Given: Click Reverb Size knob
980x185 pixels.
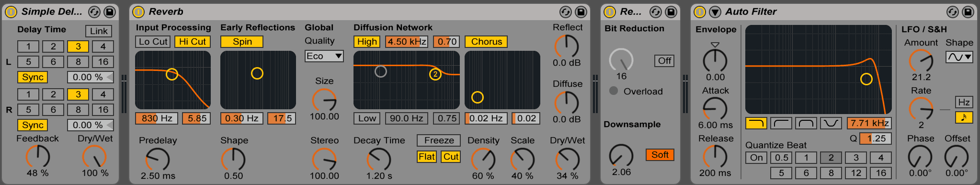Looking at the screenshot, I should pos(324,100).
